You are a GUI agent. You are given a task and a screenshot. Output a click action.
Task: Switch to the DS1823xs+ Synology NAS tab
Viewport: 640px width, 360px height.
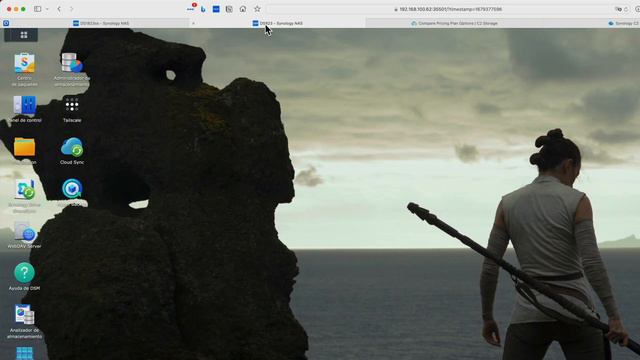(x=101, y=23)
